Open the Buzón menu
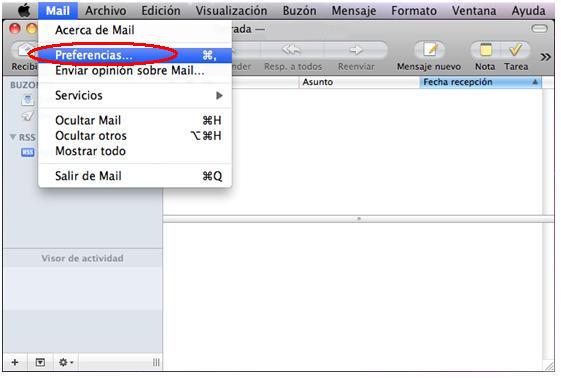The width and height of the screenshot is (561, 378). pos(299,11)
